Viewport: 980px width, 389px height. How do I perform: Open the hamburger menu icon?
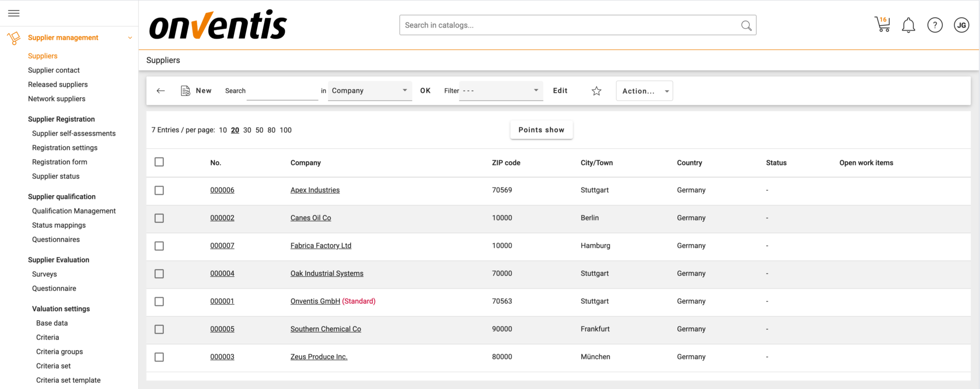point(14,13)
